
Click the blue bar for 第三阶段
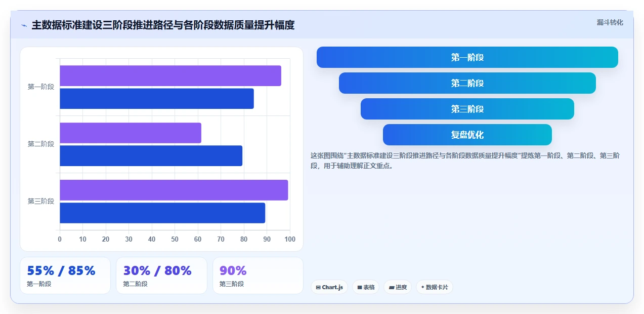tap(162, 213)
